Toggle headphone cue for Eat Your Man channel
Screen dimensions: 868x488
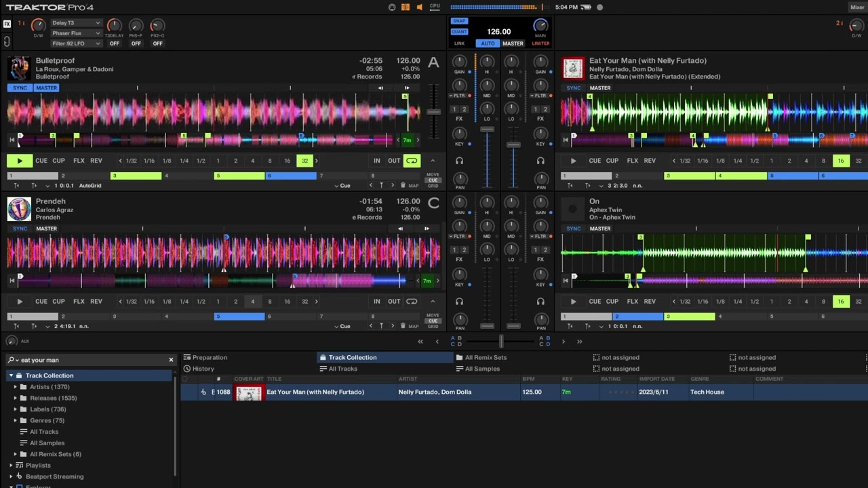540,161
